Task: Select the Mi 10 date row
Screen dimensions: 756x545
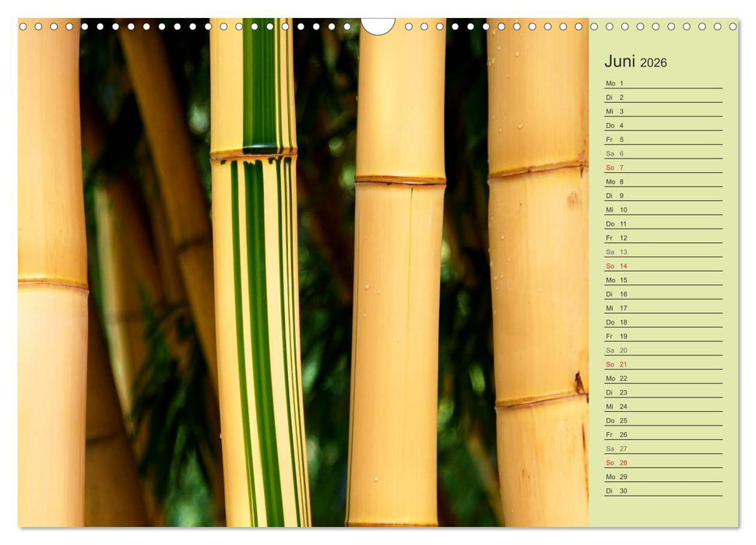Action: [663, 209]
